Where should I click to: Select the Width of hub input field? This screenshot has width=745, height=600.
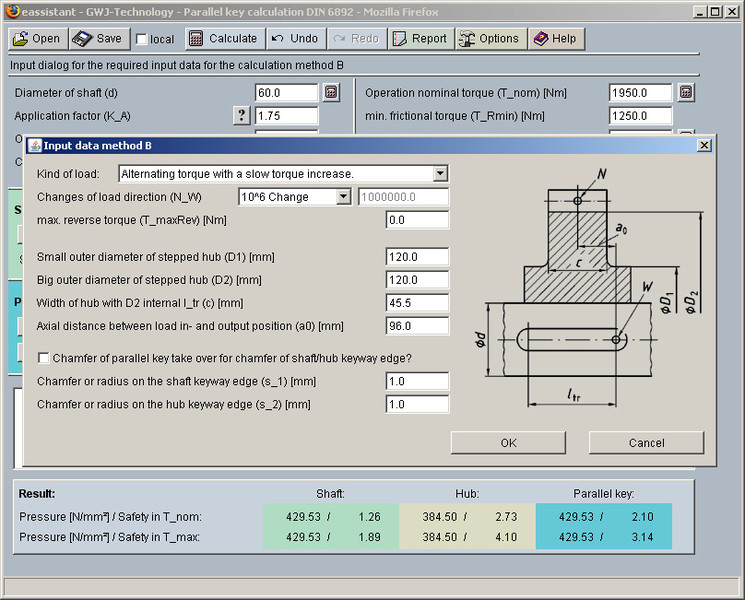coord(417,303)
